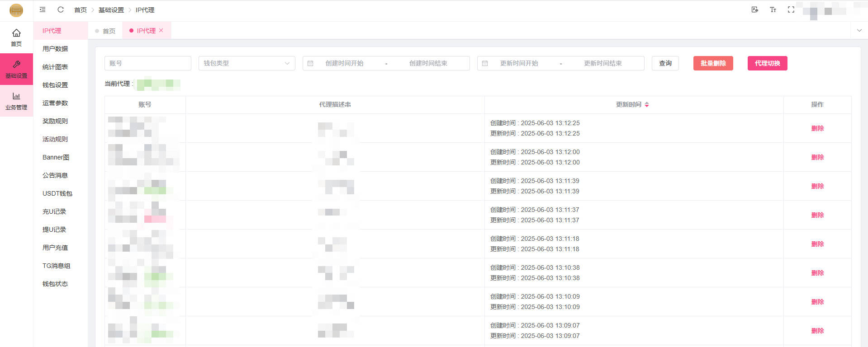Open the 钱包类型 dropdown

(247, 63)
